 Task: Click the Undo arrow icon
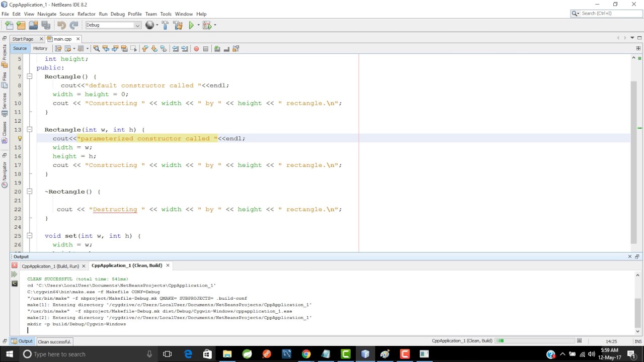coord(61,25)
